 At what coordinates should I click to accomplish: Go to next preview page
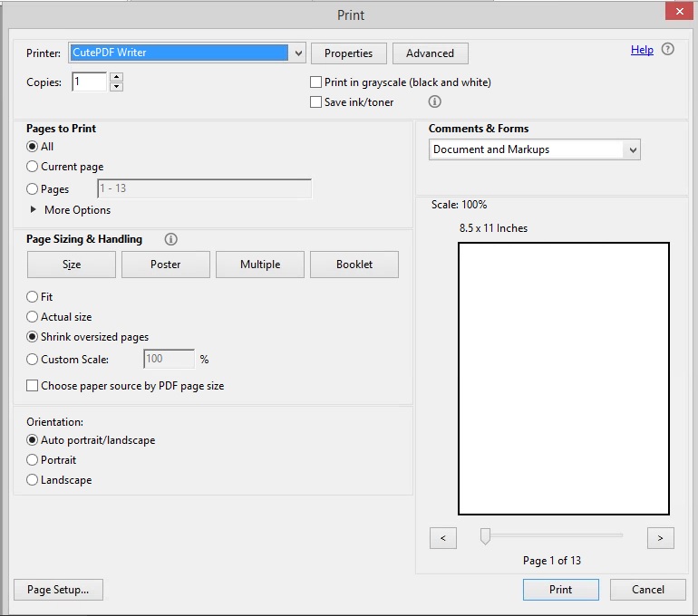pos(660,538)
